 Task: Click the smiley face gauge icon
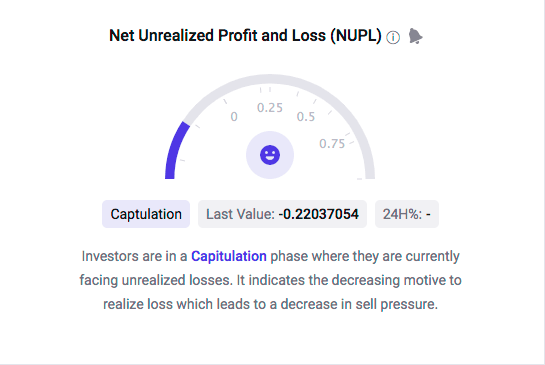point(270,155)
